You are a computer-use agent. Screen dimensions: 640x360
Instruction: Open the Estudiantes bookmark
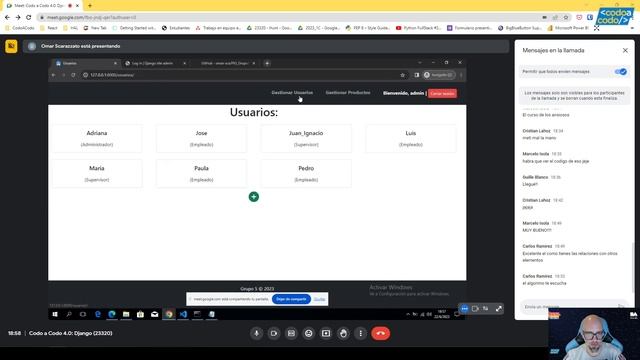(x=176, y=28)
